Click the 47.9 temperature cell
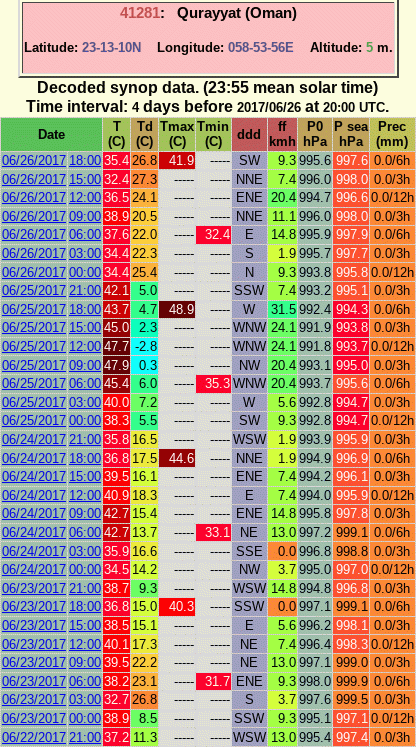 [x=116, y=365]
